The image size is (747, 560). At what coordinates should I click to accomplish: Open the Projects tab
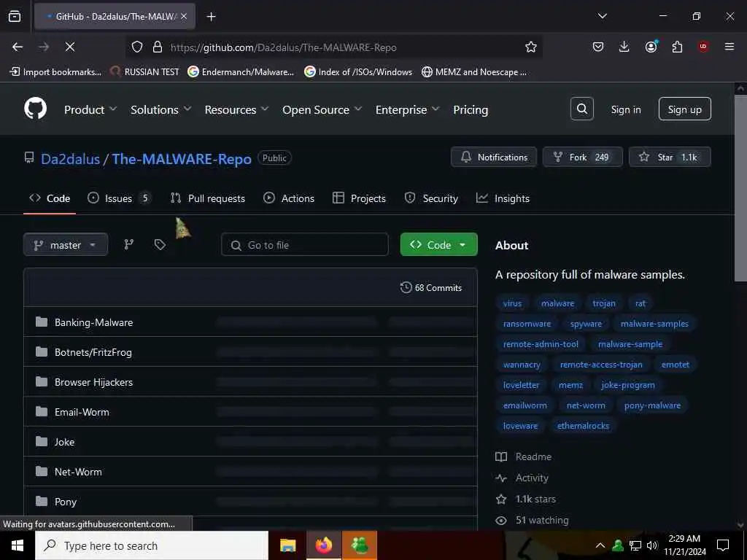(359, 198)
